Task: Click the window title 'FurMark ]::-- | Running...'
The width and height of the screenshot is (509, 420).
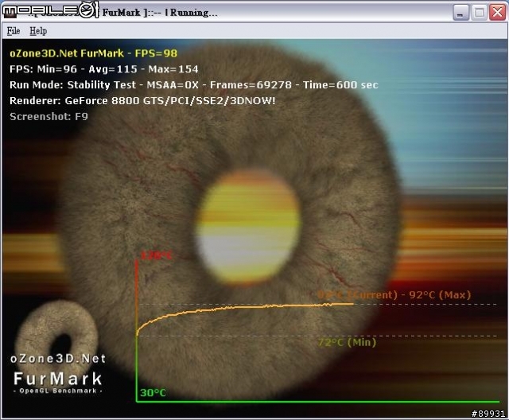Action: [160, 13]
